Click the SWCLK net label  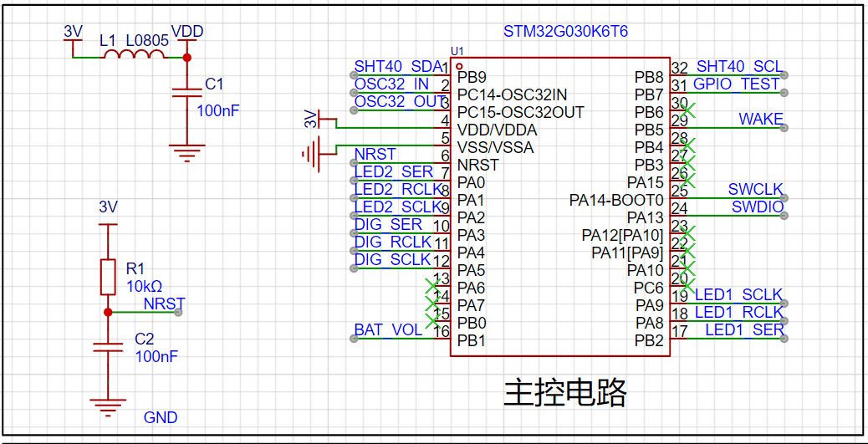(x=756, y=189)
